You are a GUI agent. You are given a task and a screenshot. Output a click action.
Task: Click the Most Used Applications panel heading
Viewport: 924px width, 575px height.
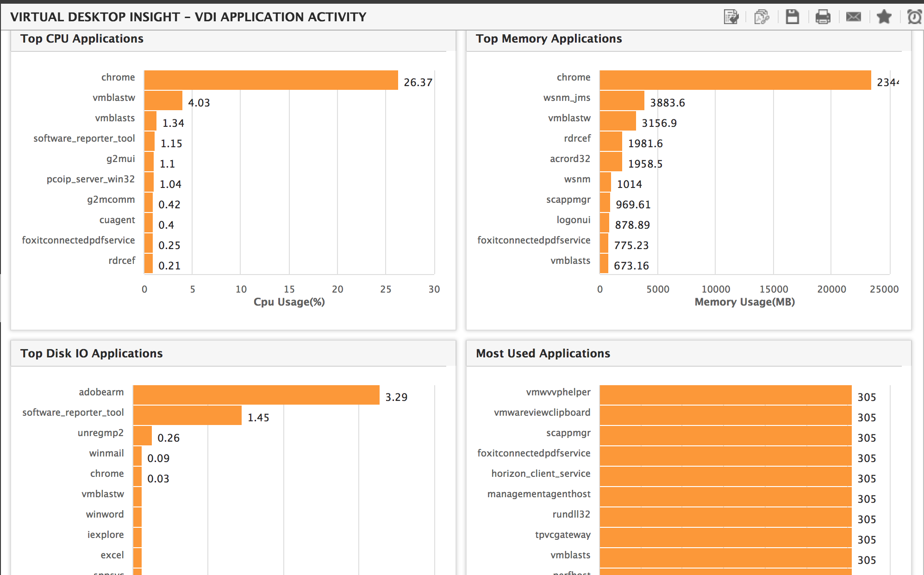(543, 354)
